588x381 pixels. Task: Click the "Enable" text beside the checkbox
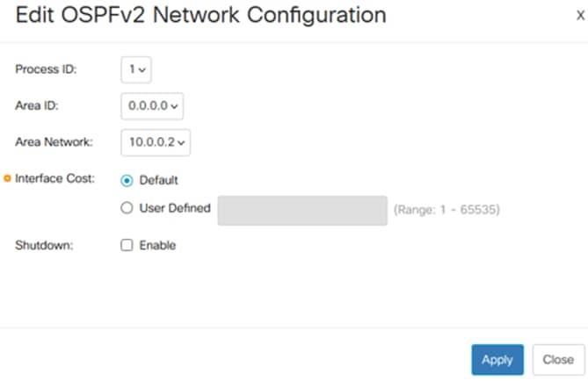[158, 246]
